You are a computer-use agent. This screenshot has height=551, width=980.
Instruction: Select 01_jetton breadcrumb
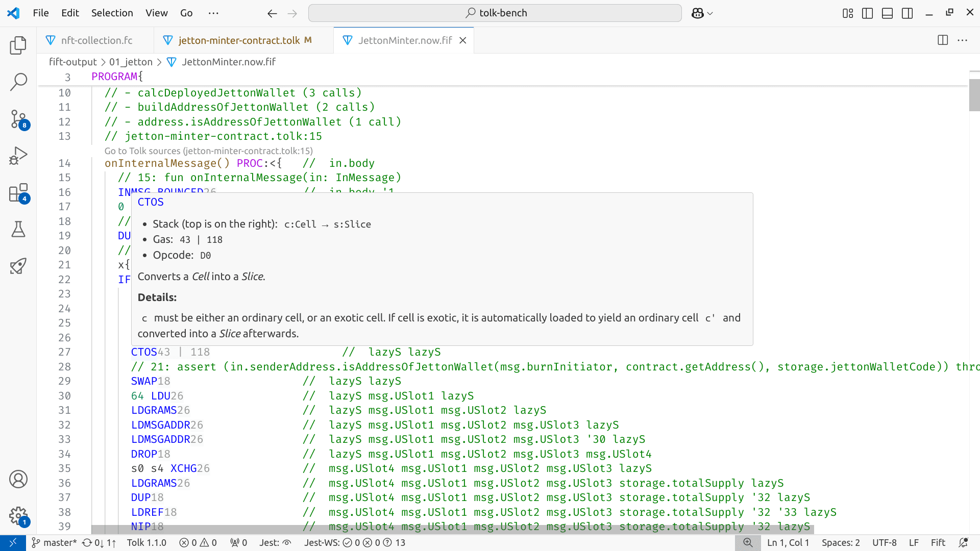point(131,62)
